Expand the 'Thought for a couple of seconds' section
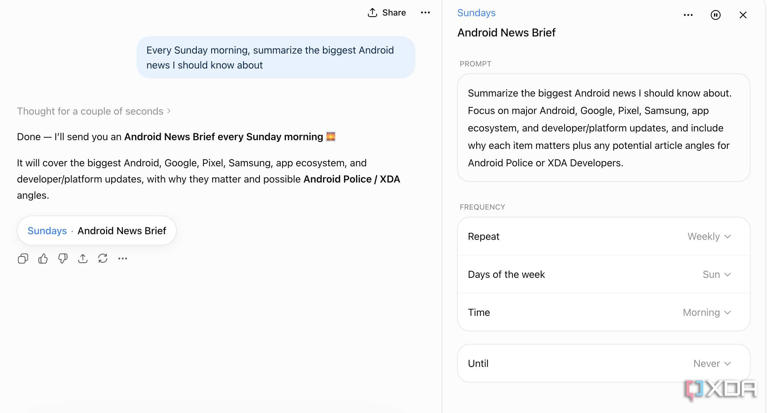This screenshot has height=413, width=768. 94,111
